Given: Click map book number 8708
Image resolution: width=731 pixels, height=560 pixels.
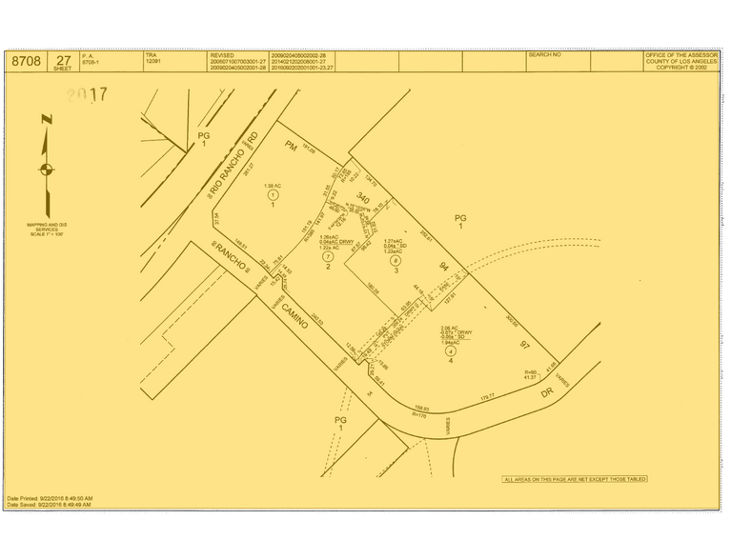Looking at the screenshot, I should (x=26, y=61).
